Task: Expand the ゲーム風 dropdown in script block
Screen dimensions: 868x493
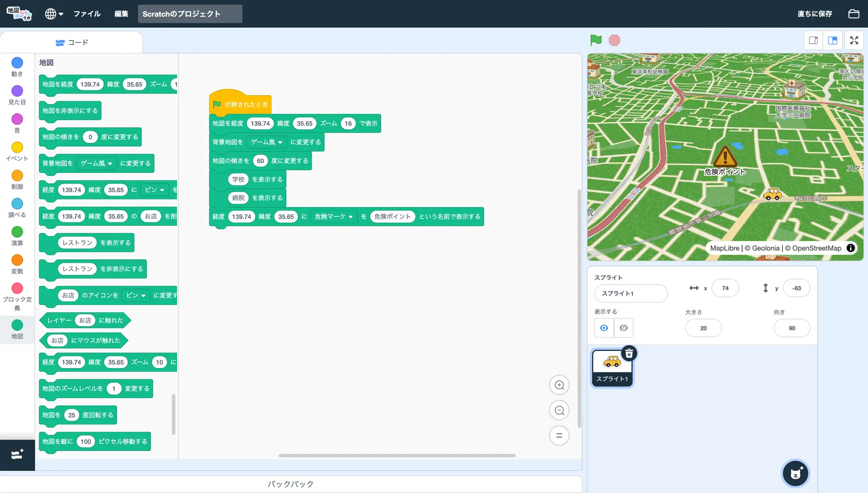Action: [x=266, y=142]
